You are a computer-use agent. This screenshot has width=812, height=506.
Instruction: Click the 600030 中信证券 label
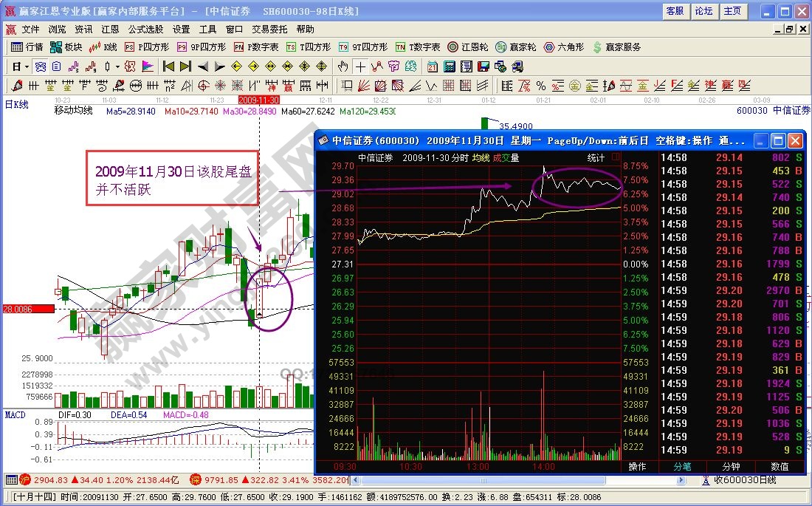[x=773, y=110]
